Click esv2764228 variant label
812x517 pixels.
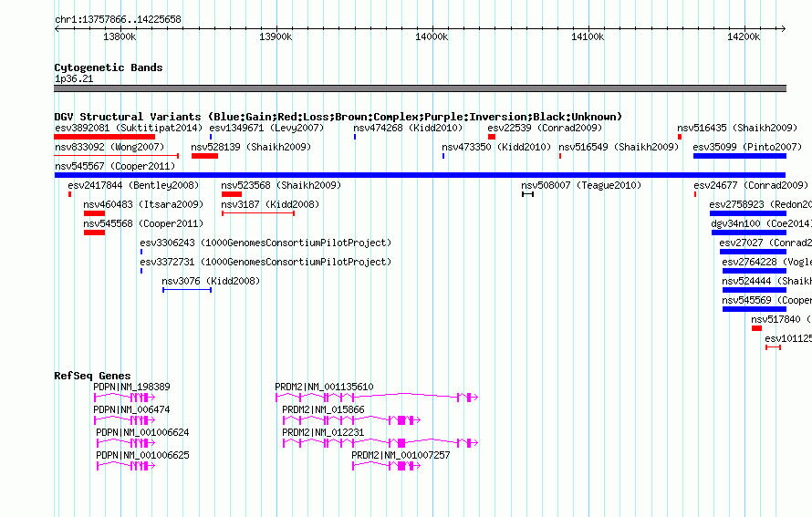pyautogui.click(x=767, y=262)
